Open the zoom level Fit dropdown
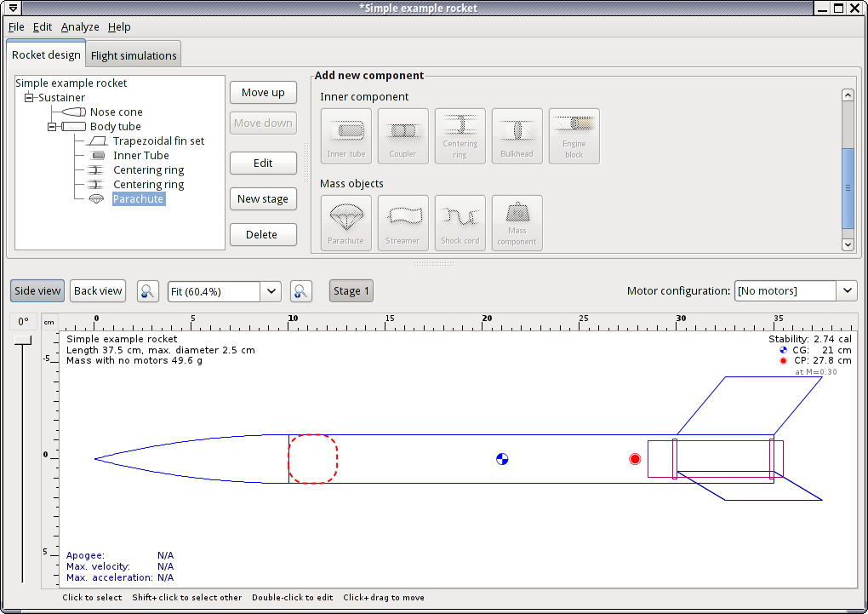Screen dimensions: 868x614 pyautogui.click(x=271, y=291)
